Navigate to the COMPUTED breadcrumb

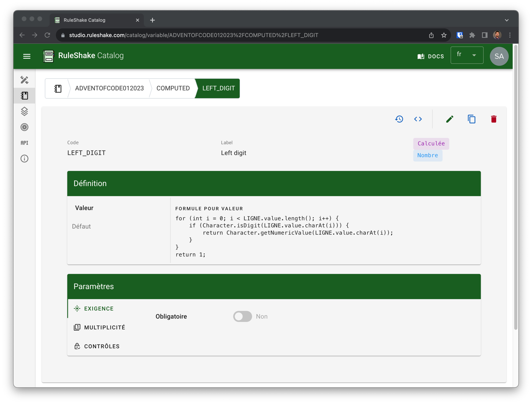coord(173,89)
